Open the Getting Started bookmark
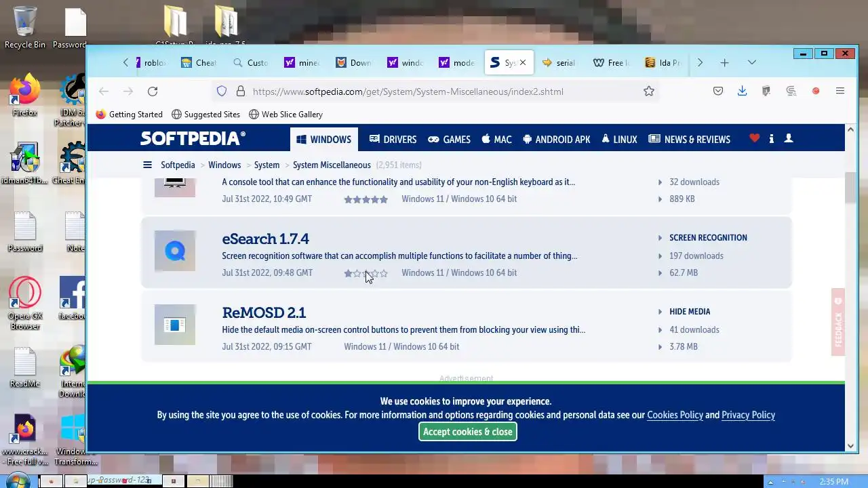868x488 pixels. (130, 115)
